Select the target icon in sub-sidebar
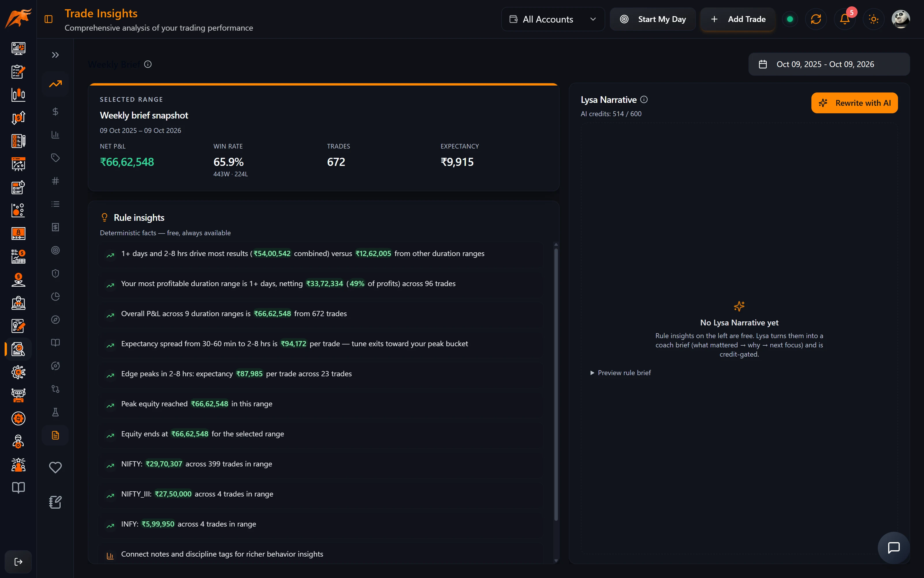Viewport: 924px width, 578px height. click(55, 250)
